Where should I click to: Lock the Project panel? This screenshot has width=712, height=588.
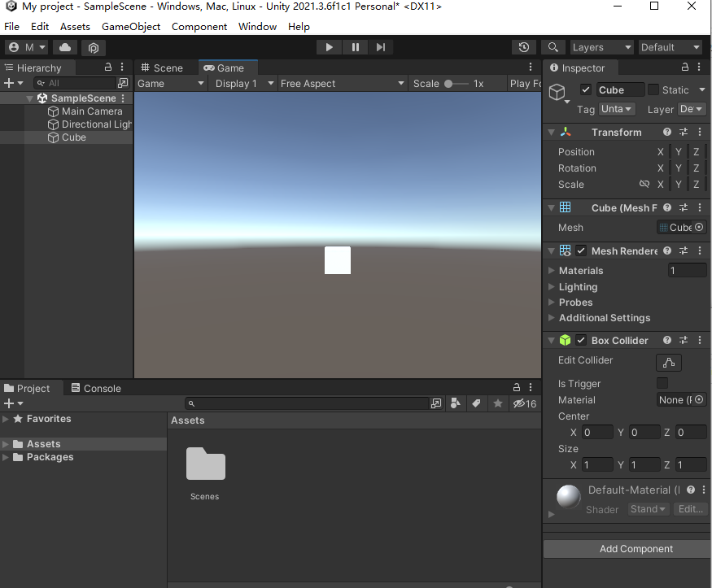[516, 387]
